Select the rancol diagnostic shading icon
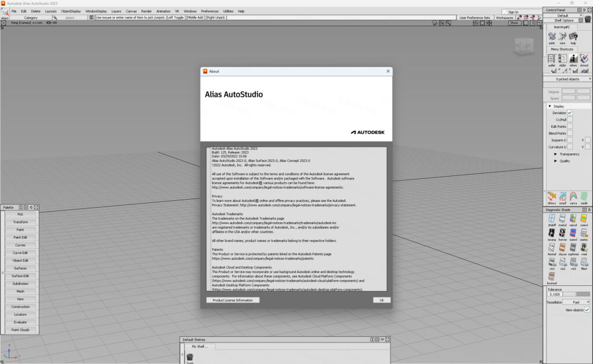Image resolution: width=593 pixels, height=364 pixels. click(x=573, y=218)
